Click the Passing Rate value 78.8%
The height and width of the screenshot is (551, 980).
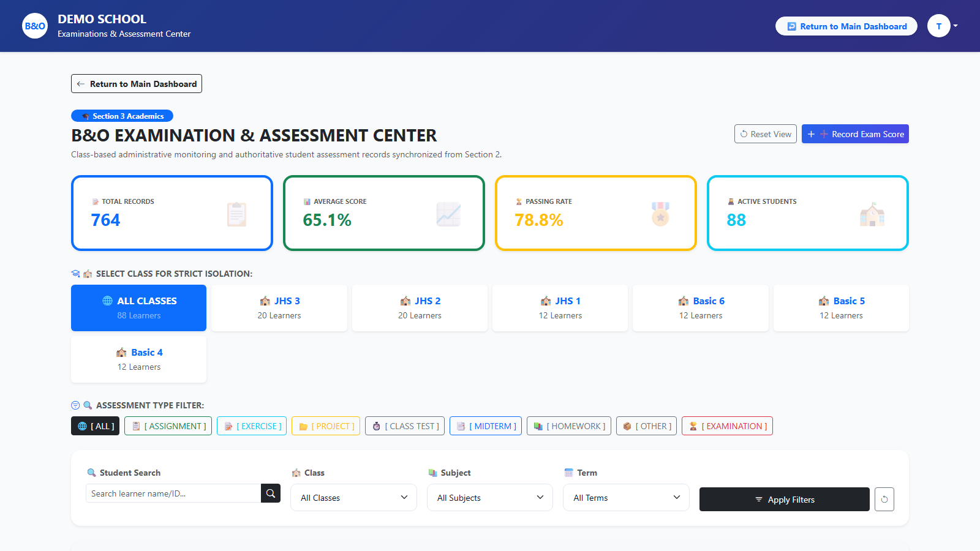[x=539, y=220]
